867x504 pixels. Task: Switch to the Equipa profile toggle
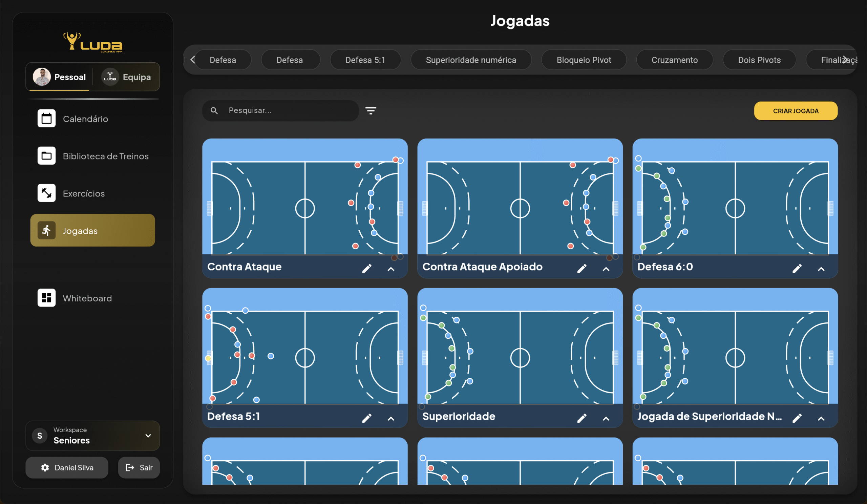pyautogui.click(x=127, y=77)
